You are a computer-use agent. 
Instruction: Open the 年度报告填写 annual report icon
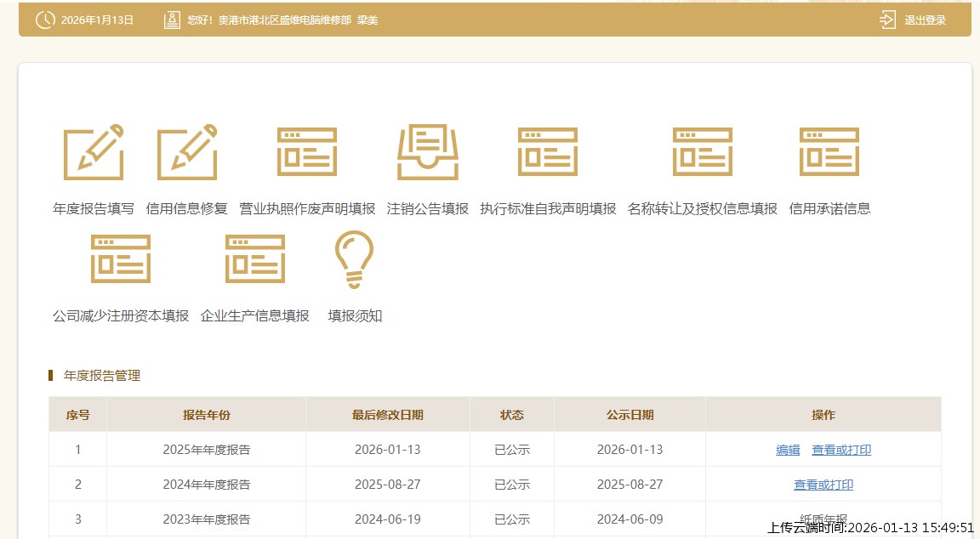pos(93,153)
